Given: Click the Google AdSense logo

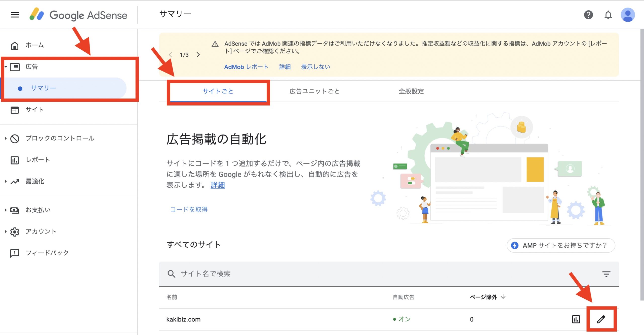Looking at the screenshot, I should tap(78, 15).
